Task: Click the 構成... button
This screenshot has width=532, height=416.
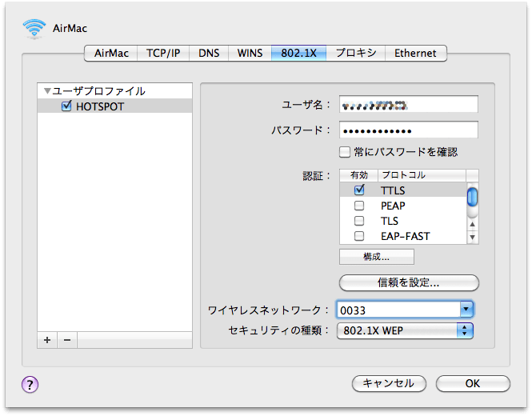Action: [x=377, y=257]
